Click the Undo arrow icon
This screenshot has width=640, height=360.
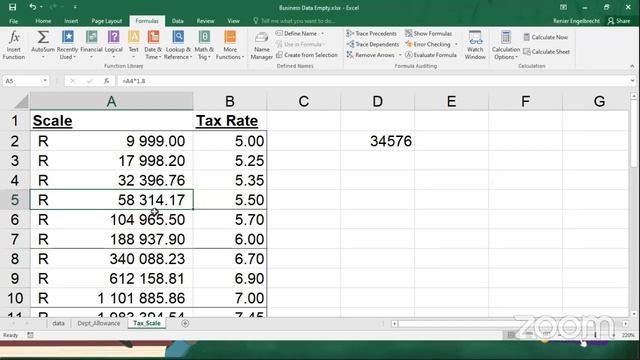pyautogui.click(x=33, y=7)
